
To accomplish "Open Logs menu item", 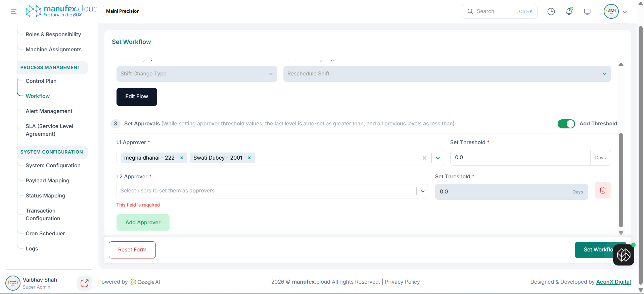I will [32, 249].
